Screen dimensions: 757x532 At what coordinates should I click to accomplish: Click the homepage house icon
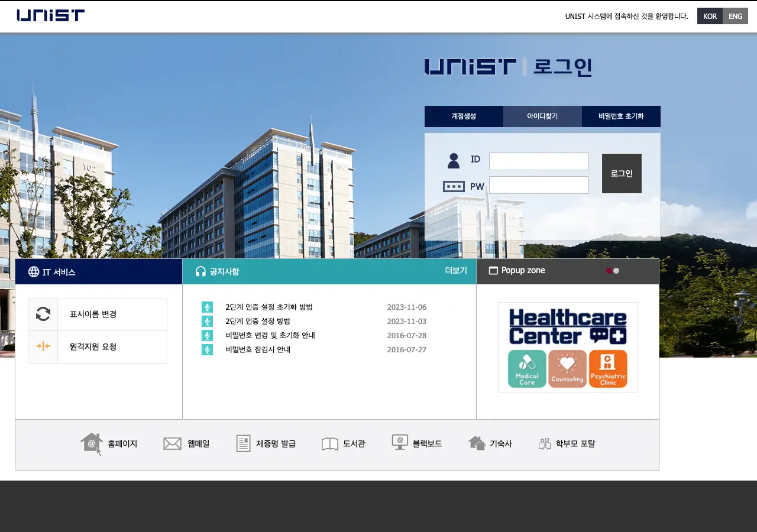tap(91, 443)
